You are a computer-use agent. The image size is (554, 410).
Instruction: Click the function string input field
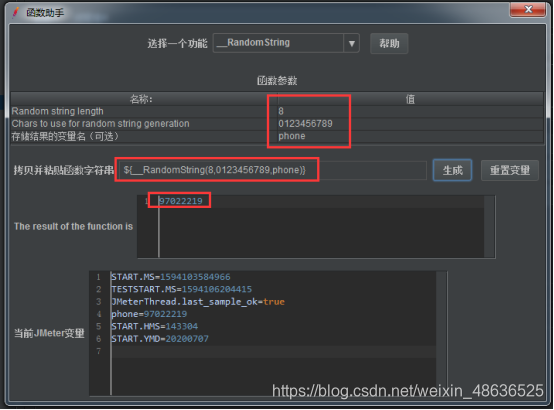[x=272, y=170]
